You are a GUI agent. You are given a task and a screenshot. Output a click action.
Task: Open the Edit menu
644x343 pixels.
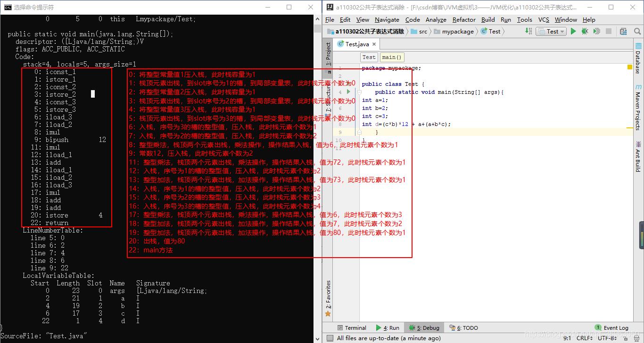click(345, 19)
